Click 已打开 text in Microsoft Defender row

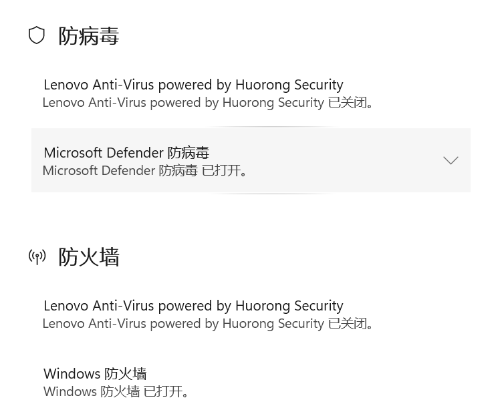click(225, 170)
